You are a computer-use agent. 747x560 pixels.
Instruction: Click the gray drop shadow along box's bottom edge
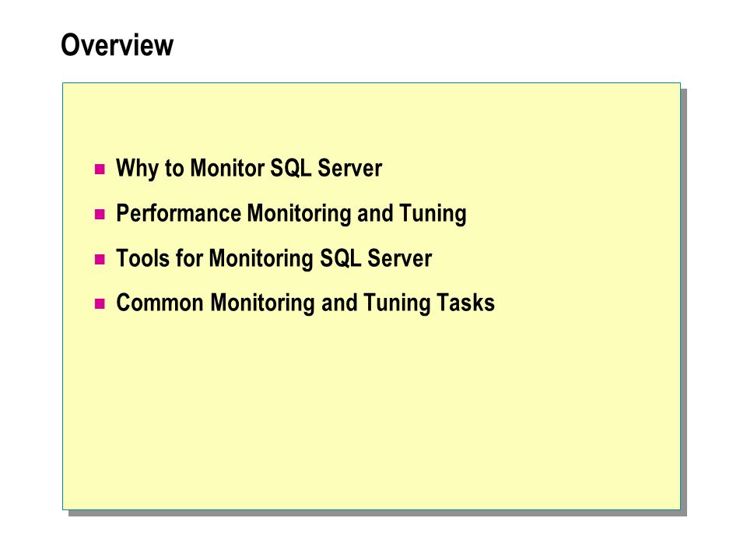point(377,513)
